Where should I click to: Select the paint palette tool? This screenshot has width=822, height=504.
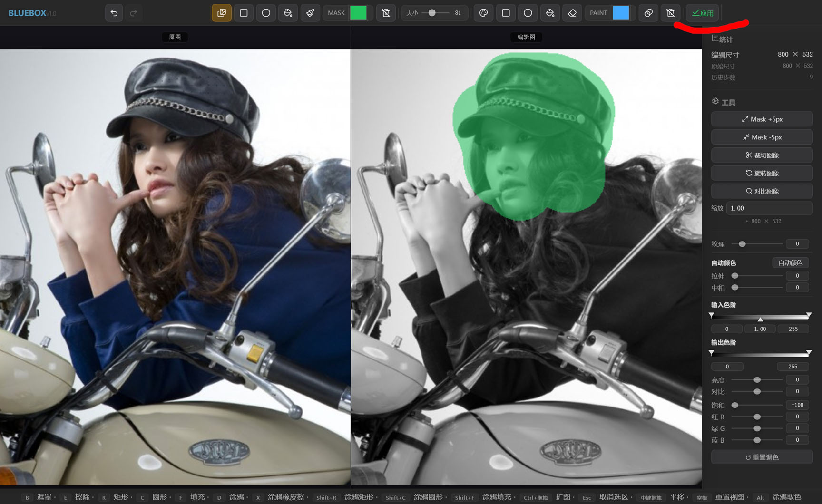click(x=484, y=13)
